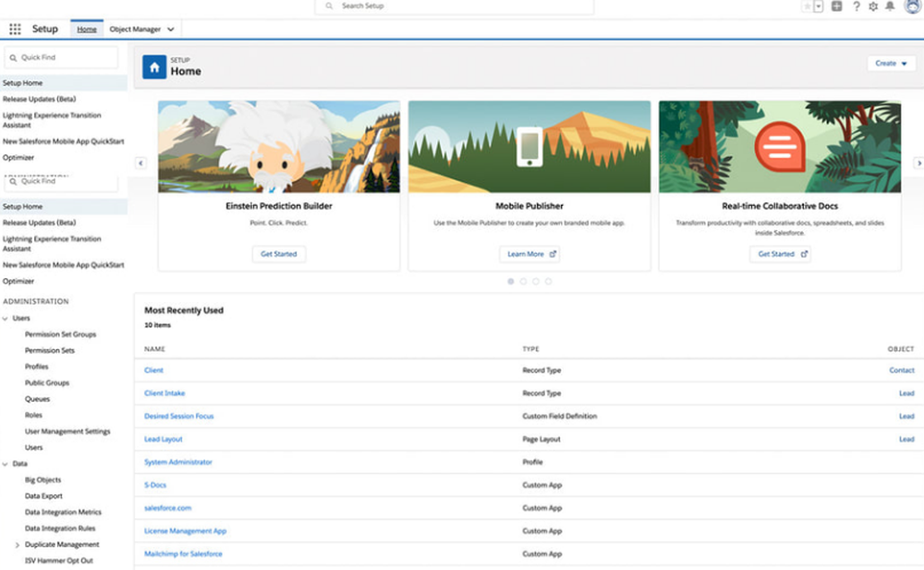Collapse the Users section chevron in sidebar
924x570 pixels.
point(6,319)
